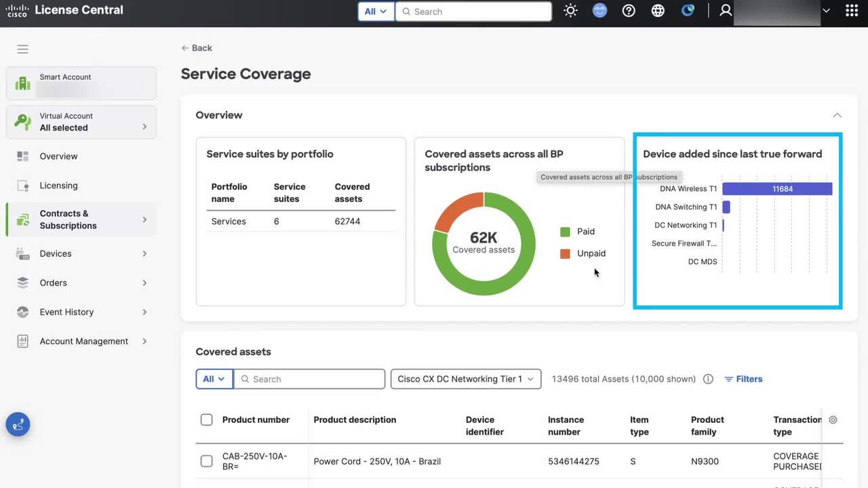Collapse the hamburger sidebar menu
This screenshot has width=868, height=488.
pyautogui.click(x=23, y=49)
